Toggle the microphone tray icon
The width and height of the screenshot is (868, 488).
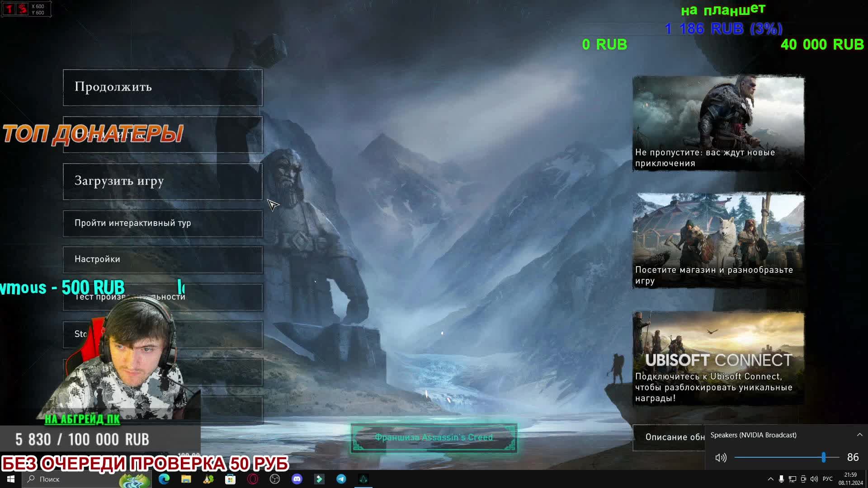pyautogui.click(x=781, y=479)
